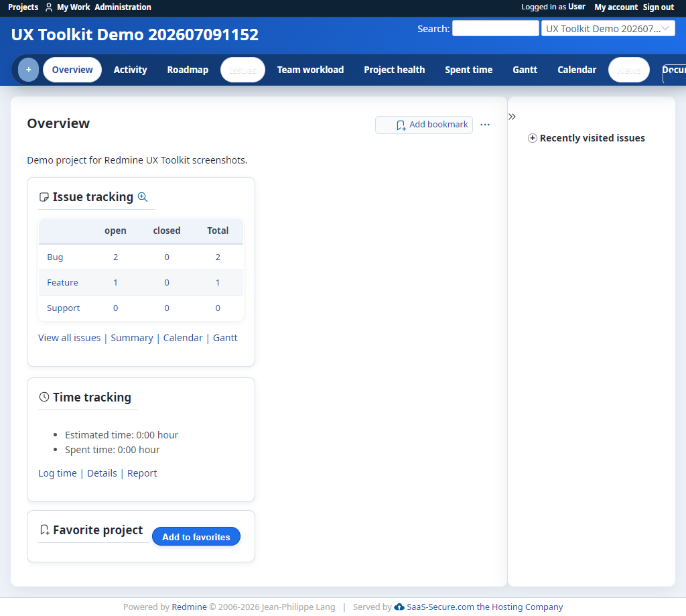Screen dimensions: 686x616
Task: Open the project jump dropdown
Action: pos(608,29)
